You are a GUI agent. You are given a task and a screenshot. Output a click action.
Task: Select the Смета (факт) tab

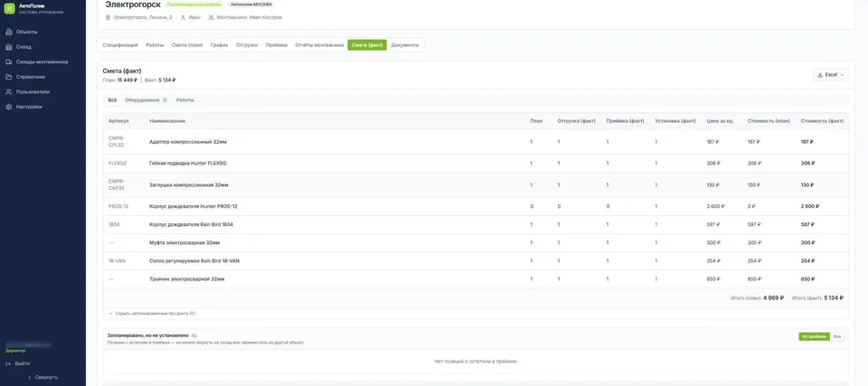point(367,45)
